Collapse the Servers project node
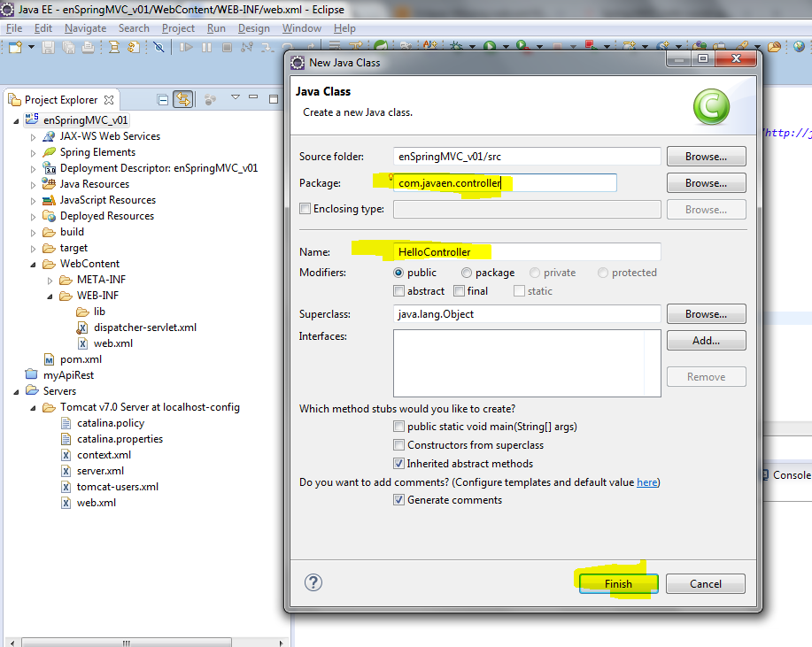 tap(16, 392)
